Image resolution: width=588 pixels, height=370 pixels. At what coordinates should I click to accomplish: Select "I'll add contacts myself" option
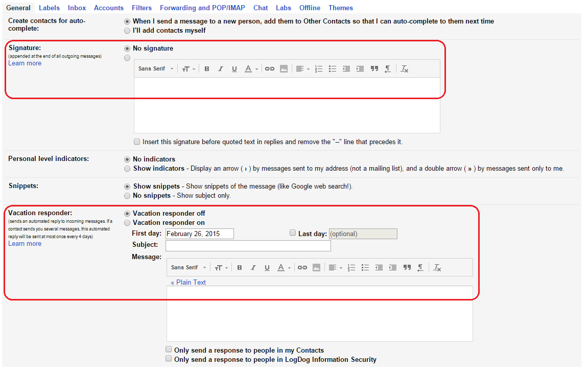pos(127,31)
